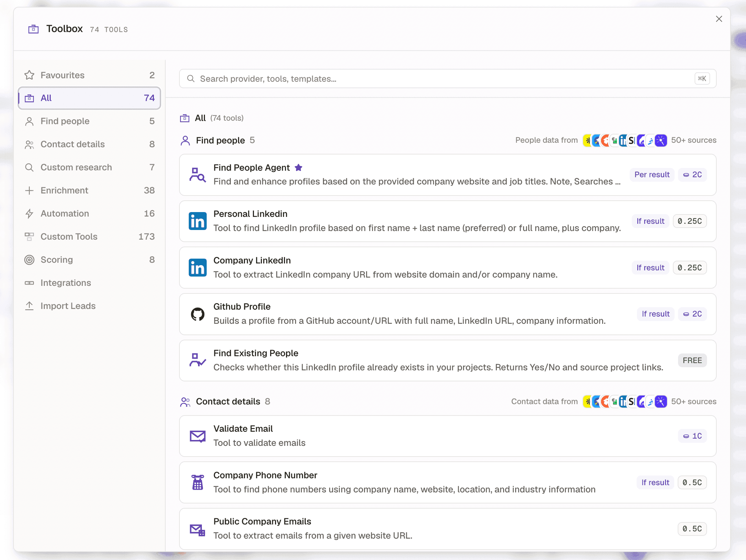
Task: Open the Contact details category
Action: pyautogui.click(x=89, y=144)
